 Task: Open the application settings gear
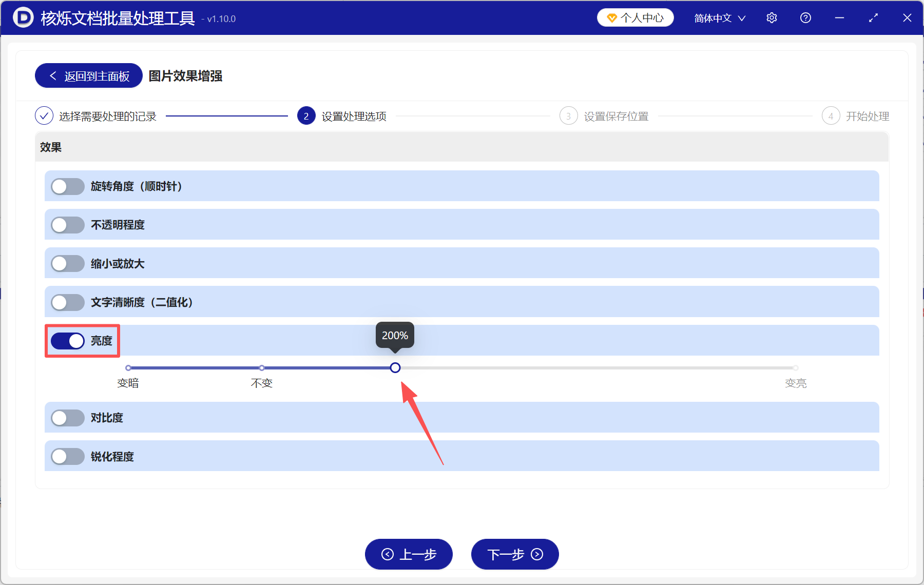tap(772, 17)
